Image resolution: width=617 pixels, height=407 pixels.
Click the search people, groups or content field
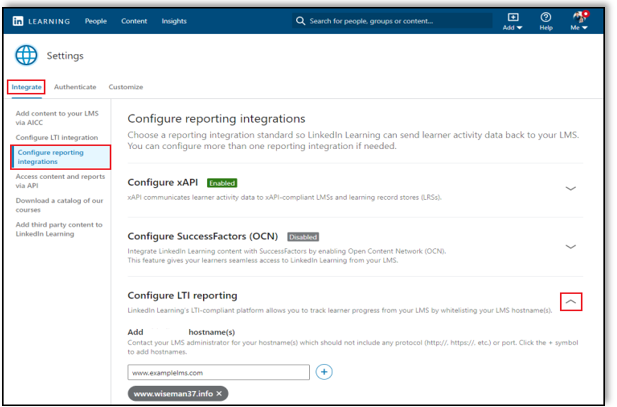click(393, 21)
